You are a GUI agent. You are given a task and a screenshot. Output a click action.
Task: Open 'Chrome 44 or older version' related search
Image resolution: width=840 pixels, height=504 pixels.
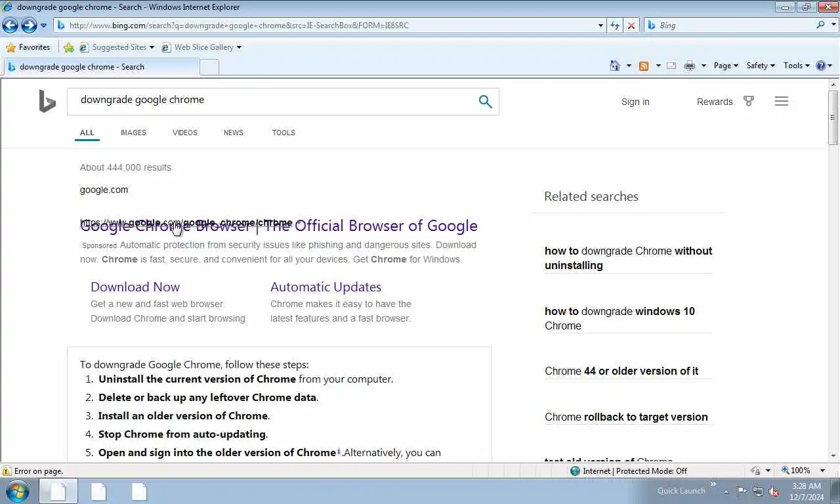pyautogui.click(x=621, y=371)
